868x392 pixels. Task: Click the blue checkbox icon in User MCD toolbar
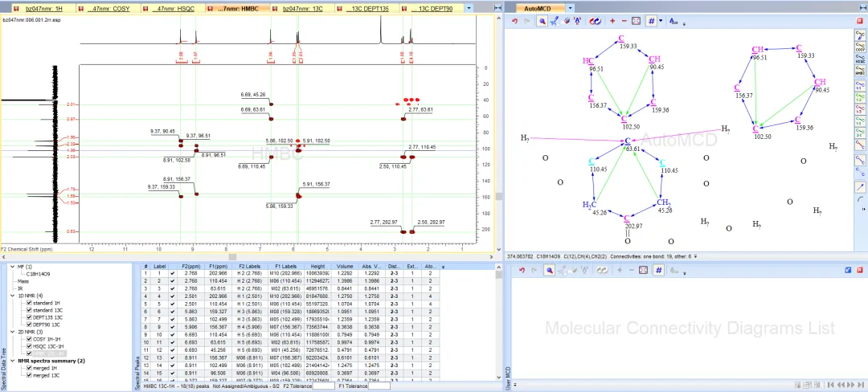tap(848, 270)
